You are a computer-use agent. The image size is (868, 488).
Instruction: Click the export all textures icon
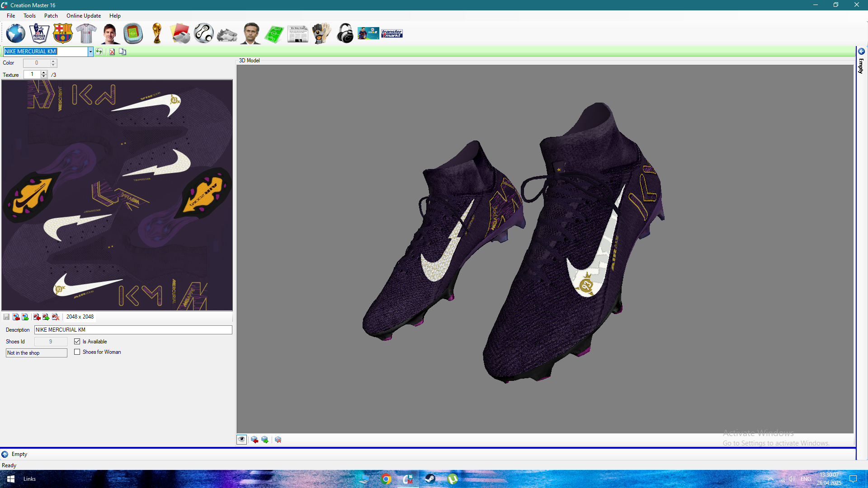pos(46,317)
